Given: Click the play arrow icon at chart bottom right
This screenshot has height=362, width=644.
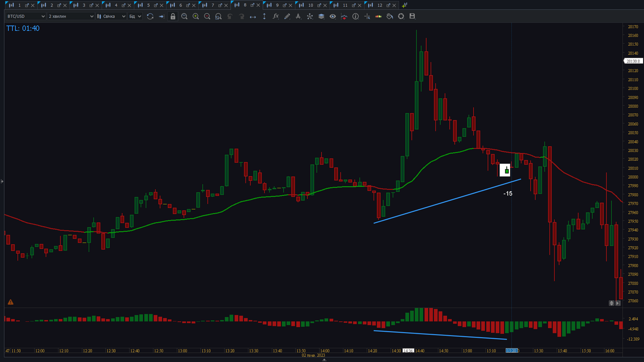Looking at the screenshot, I should pos(618,303).
